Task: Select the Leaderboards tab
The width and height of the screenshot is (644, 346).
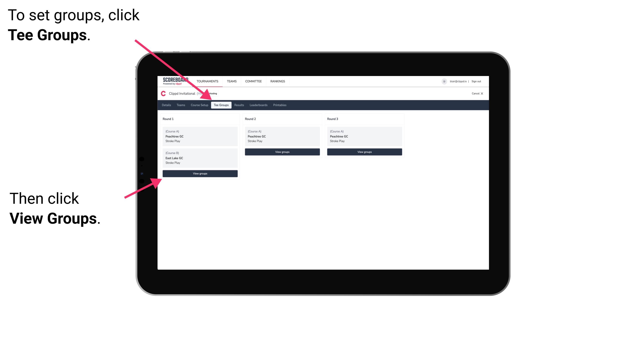Action: 258,105
